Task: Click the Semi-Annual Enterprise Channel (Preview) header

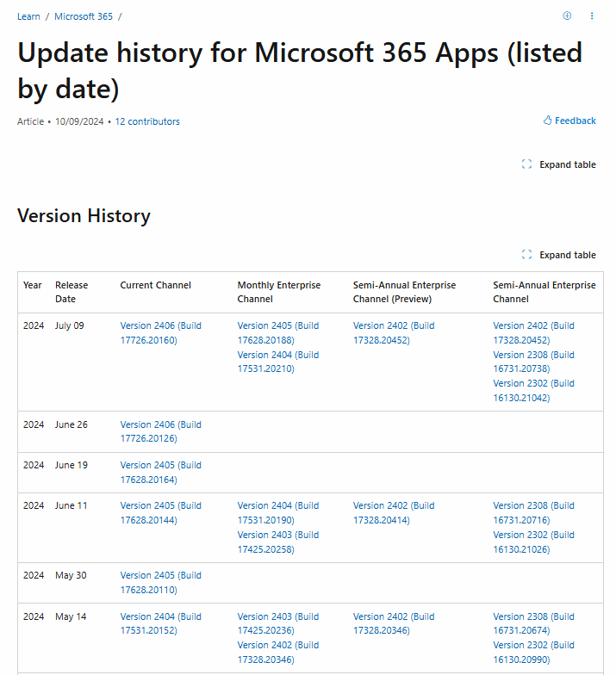Action: (405, 292)
